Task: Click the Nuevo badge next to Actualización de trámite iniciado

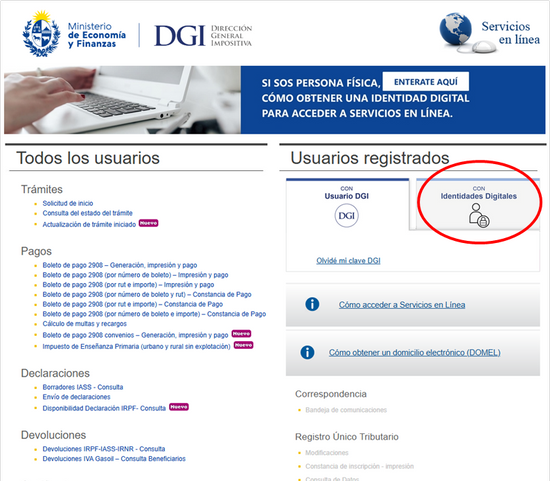Action: [148, 223]
